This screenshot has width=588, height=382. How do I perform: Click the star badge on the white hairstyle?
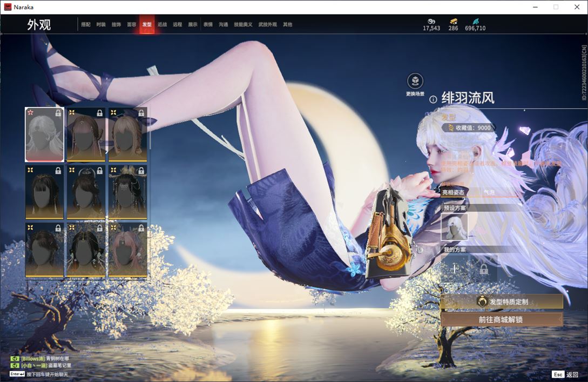(30, 112)
